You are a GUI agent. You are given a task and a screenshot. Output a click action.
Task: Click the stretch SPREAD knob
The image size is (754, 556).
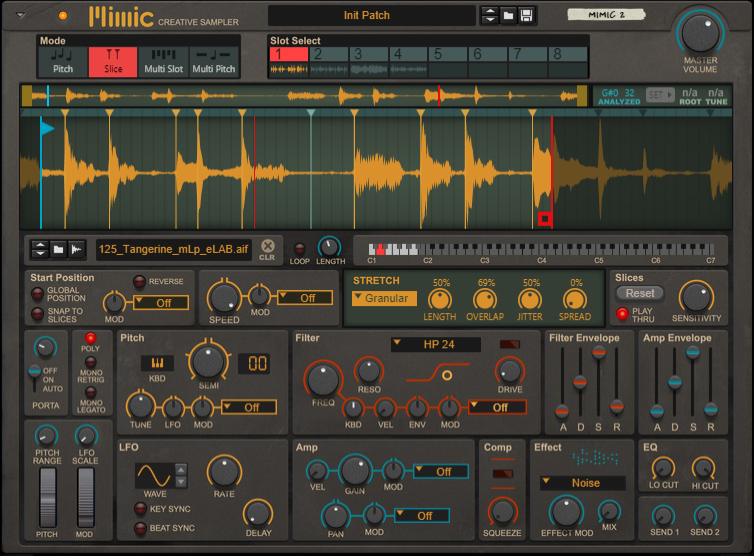(x=575, y=300)
